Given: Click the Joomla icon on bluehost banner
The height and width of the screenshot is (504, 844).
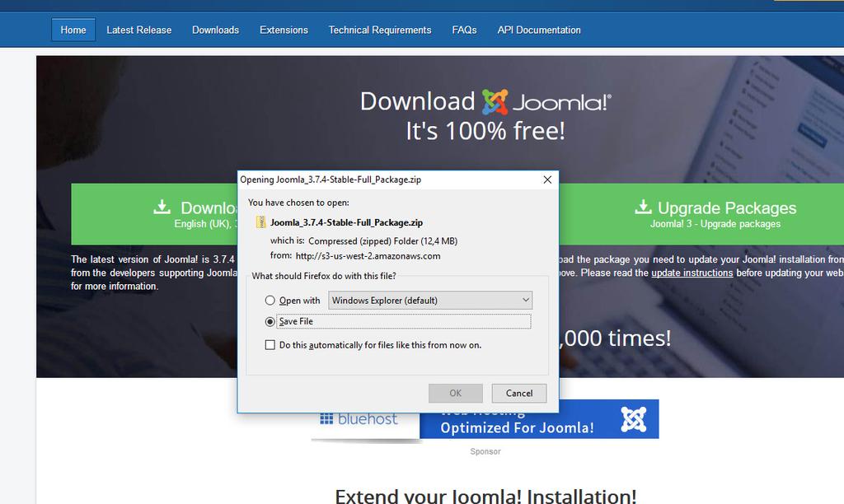Looking at the screenshot, I should click(x=634, y=419).
